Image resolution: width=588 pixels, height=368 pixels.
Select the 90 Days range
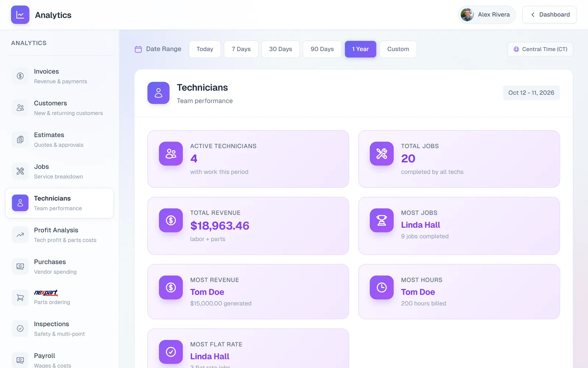point(322,49)
